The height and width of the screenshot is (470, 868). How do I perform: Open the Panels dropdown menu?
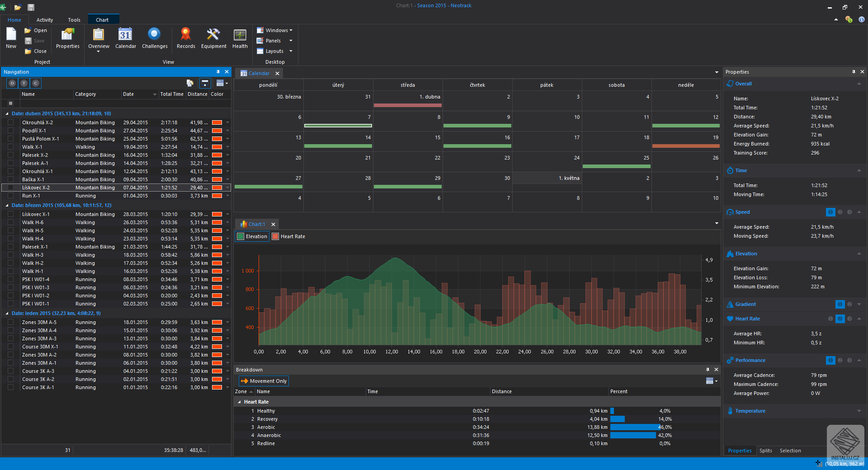click(x=275, y=41)
